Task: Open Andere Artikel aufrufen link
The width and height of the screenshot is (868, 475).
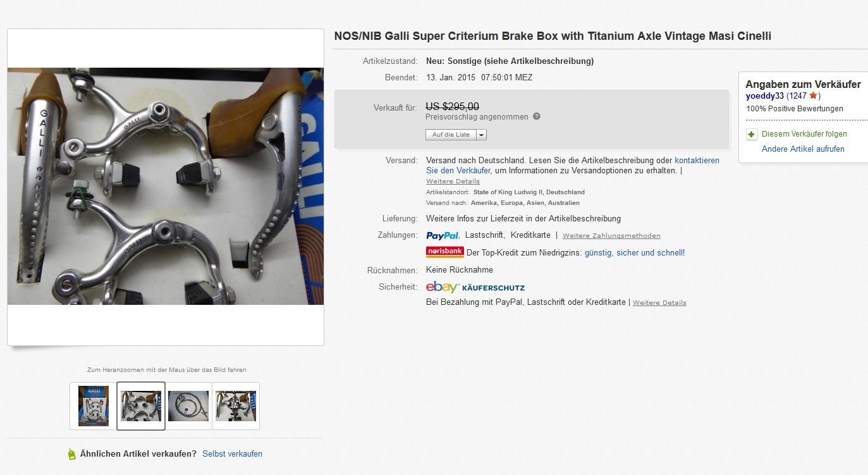Action: 803,149
